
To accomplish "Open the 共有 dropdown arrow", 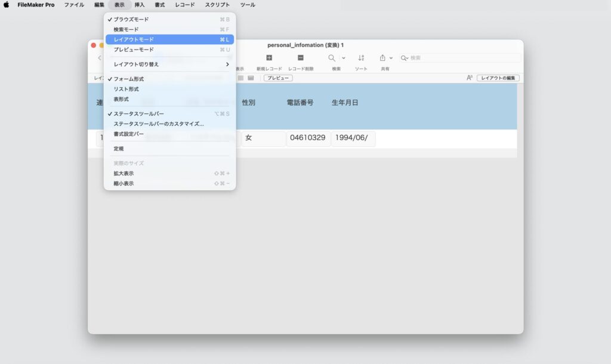I will pos(392,58).
